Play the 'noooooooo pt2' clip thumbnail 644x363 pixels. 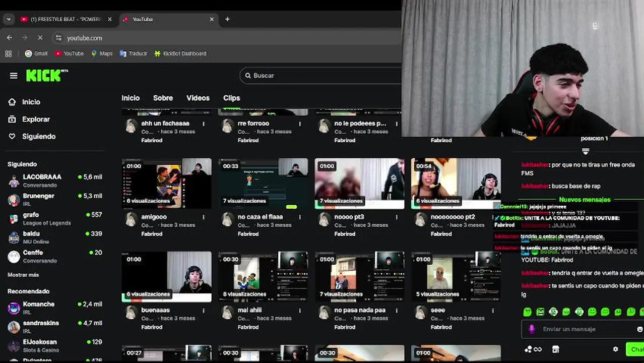coord(456,184)
